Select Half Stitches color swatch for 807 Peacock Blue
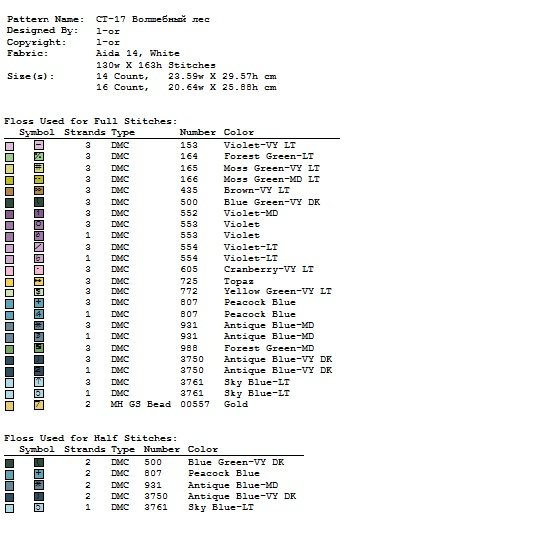Image resolution: width=547 pixels, height=550 pixels. pos(9,475)
